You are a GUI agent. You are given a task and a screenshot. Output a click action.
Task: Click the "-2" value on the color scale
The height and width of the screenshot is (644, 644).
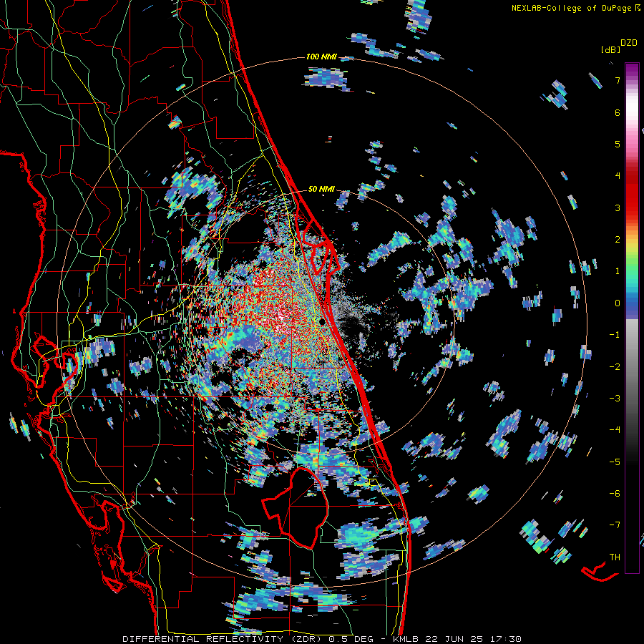pos(615,366)
